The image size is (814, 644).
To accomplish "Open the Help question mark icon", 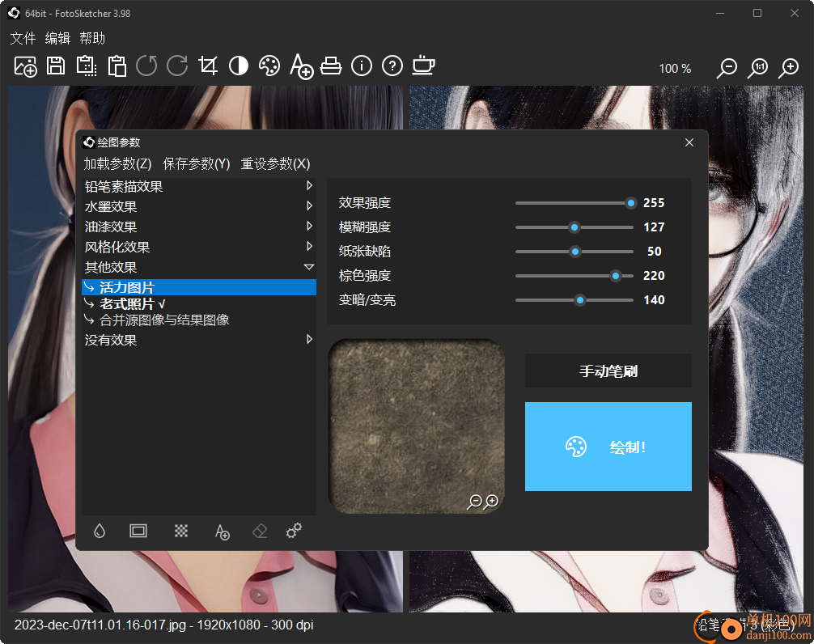I will tap(392, 66).
